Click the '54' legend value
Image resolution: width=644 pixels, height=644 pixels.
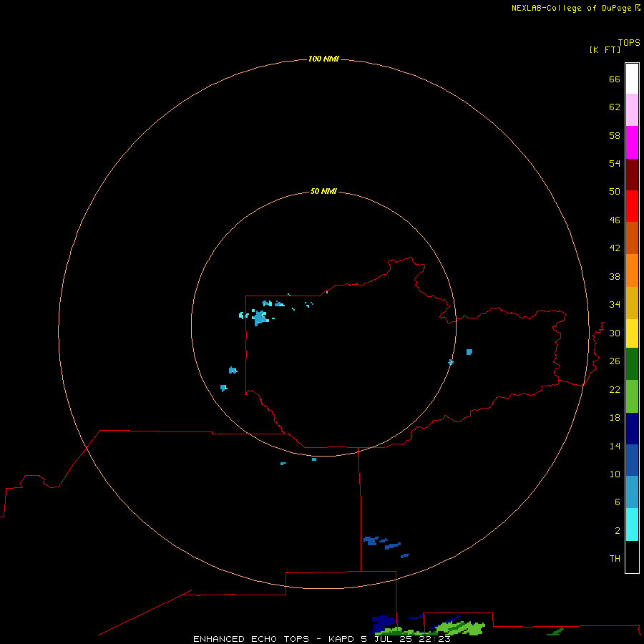click(615, 163)
